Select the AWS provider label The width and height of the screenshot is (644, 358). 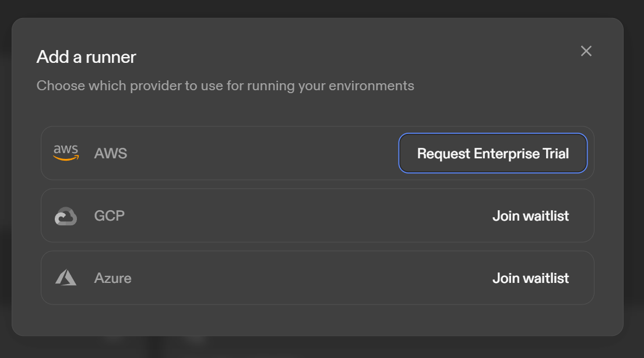click(111, 154)
